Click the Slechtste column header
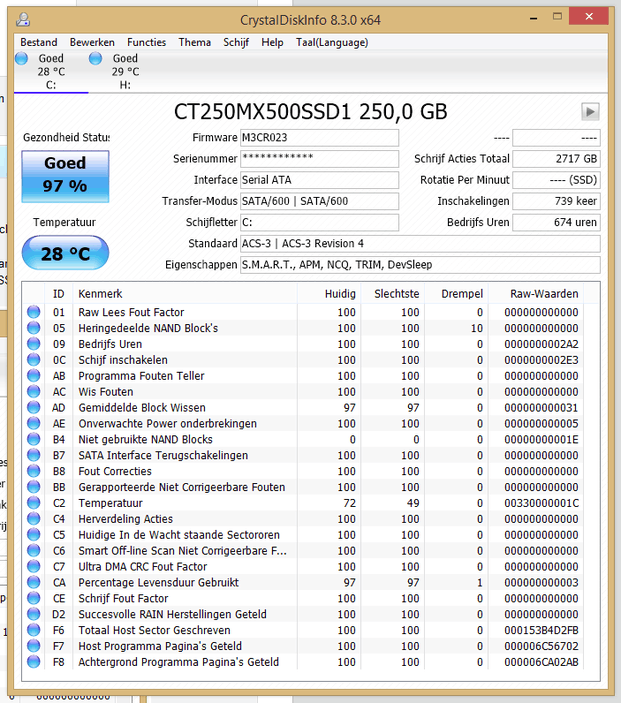This screenshot has width=621, height=703. pos(392,294)
